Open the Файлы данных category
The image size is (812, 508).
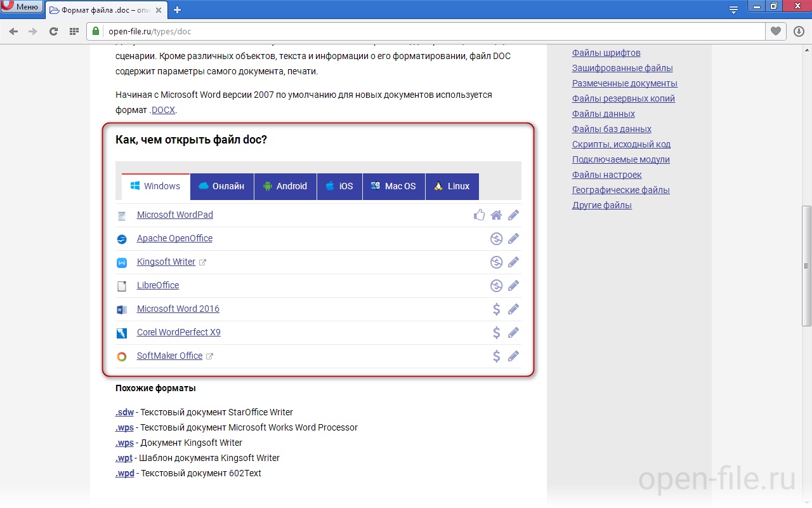click(603, 114)
